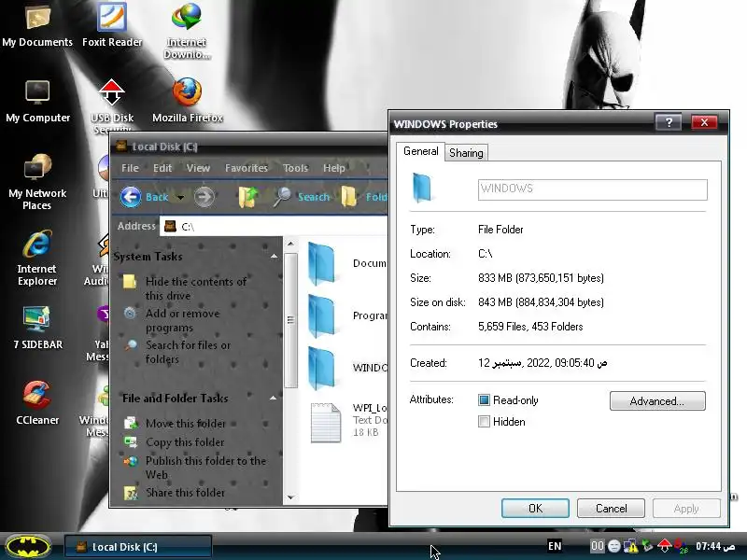
Task: Open the Edit menu
Action: pyautogui.click(x=162, y=168)
